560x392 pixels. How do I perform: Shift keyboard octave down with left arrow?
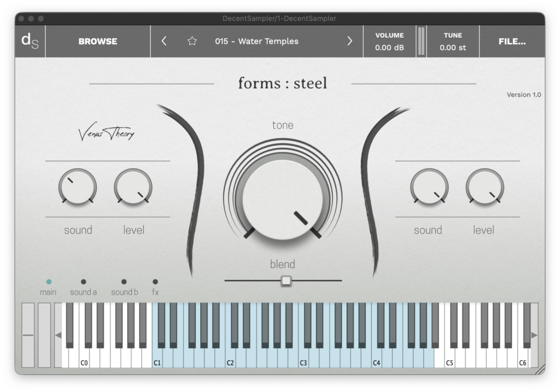pyautogui.click(x=58, y=335)
